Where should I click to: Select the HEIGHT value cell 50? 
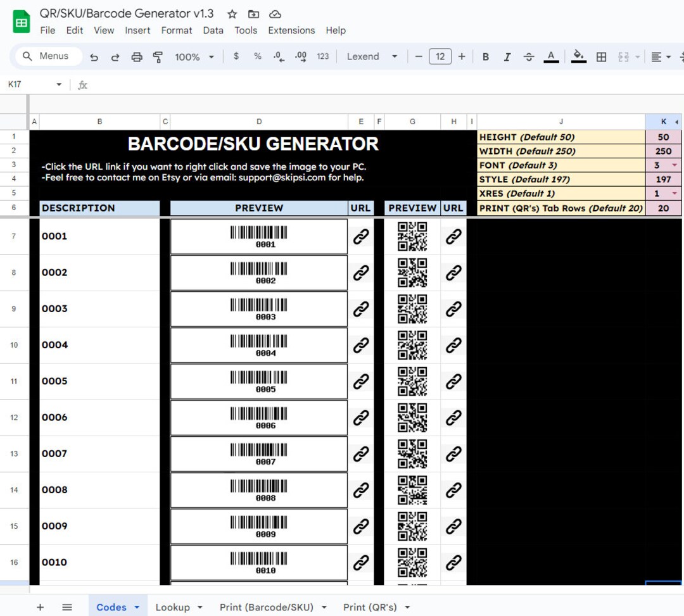click(663, 137)
